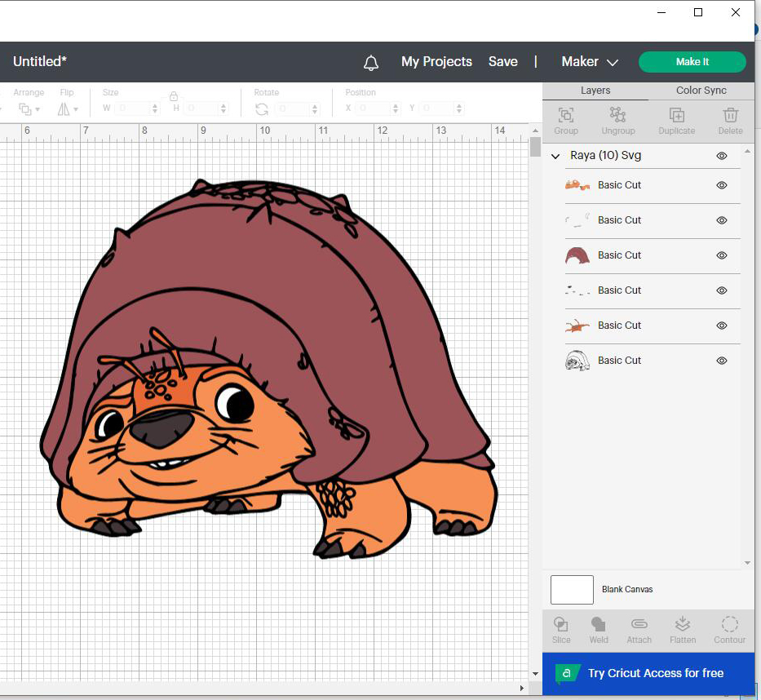Image resolution: width=761 pixels, height=700 pixels.
Task: Click the green Make It button
Action: coord(692,62)
